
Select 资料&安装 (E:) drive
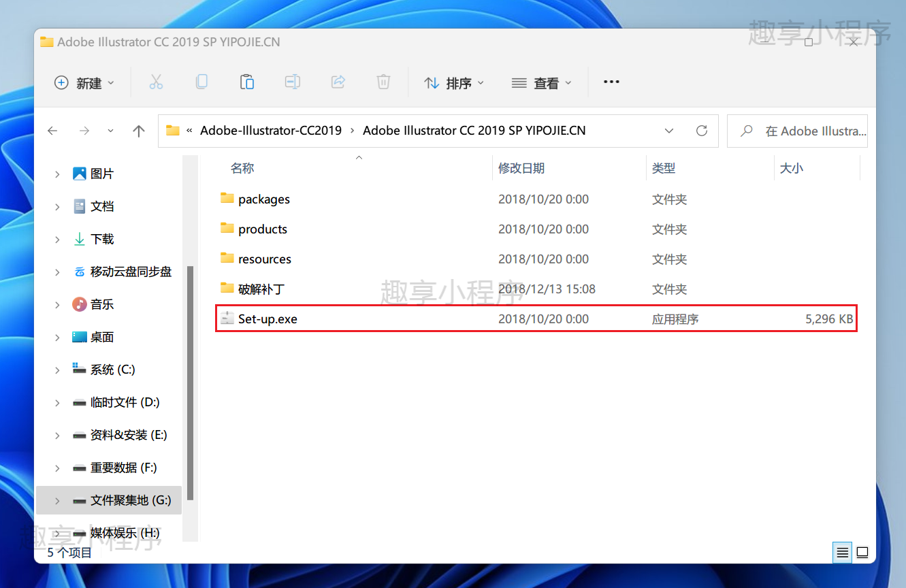(129, 435)
